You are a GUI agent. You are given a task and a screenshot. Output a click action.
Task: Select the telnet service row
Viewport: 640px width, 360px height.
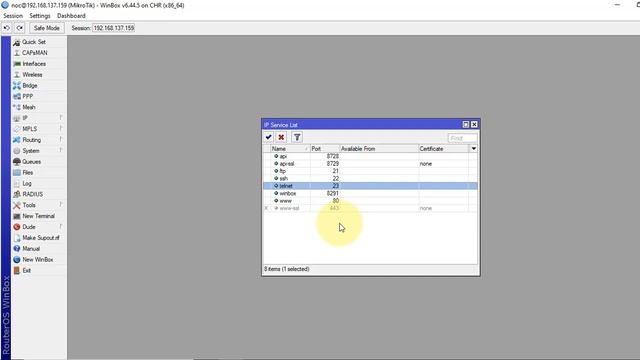pyautogui.click(x=370, y=186)
